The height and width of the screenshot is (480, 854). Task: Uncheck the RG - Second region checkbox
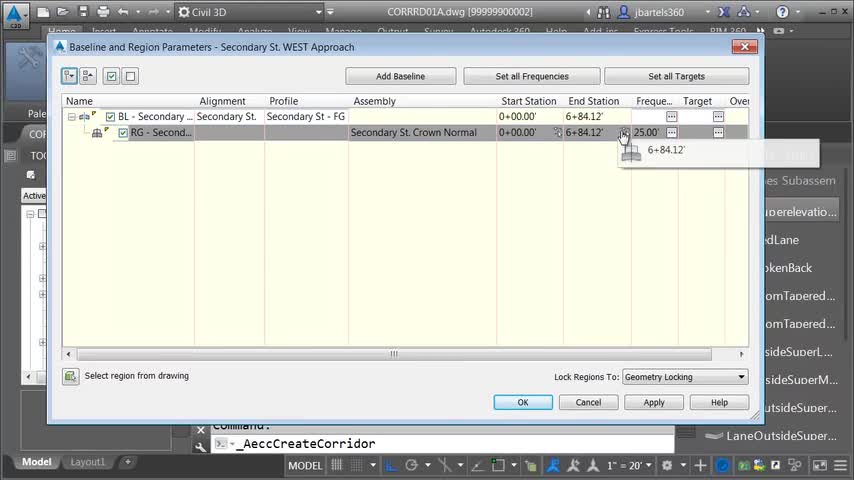[x=123, y=132]
